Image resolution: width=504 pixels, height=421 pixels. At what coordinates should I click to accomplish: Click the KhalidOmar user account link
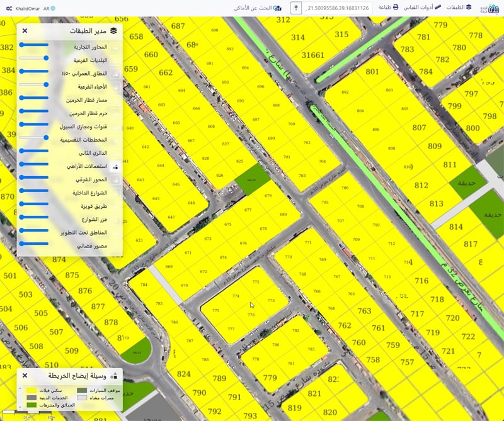[x=28, y=8]
